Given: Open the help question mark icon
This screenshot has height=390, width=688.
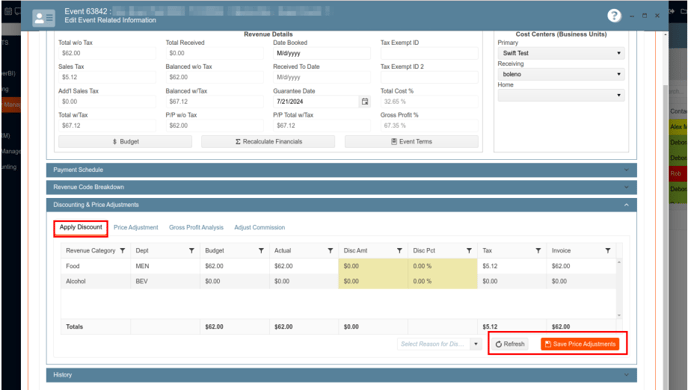Looking at the screenshot, I should coord(614,16).
